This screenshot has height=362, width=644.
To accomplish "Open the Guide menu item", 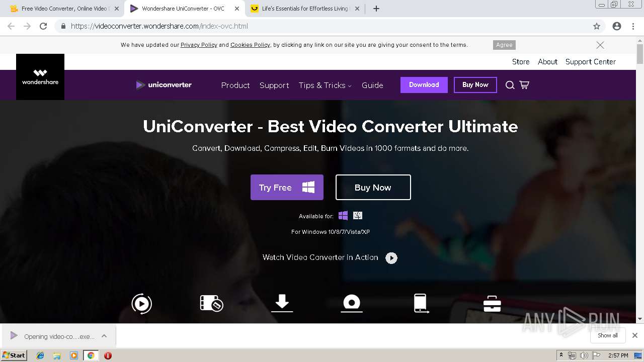I will [372, 85].
